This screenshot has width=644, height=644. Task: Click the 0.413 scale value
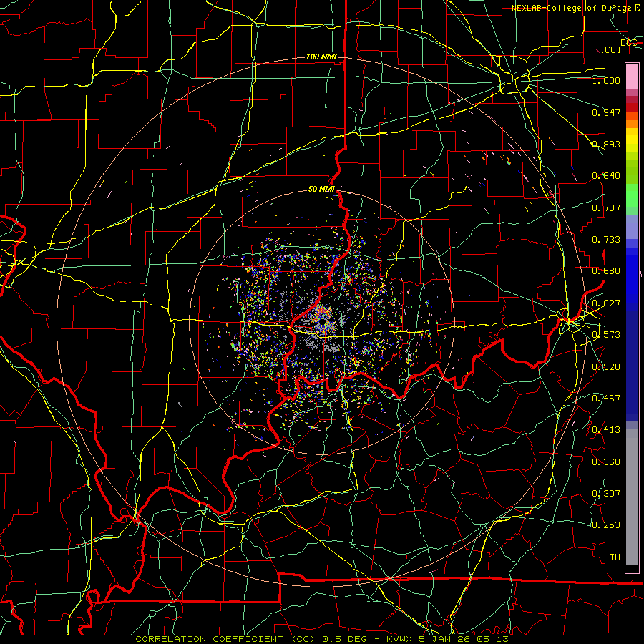pos(606,430)
